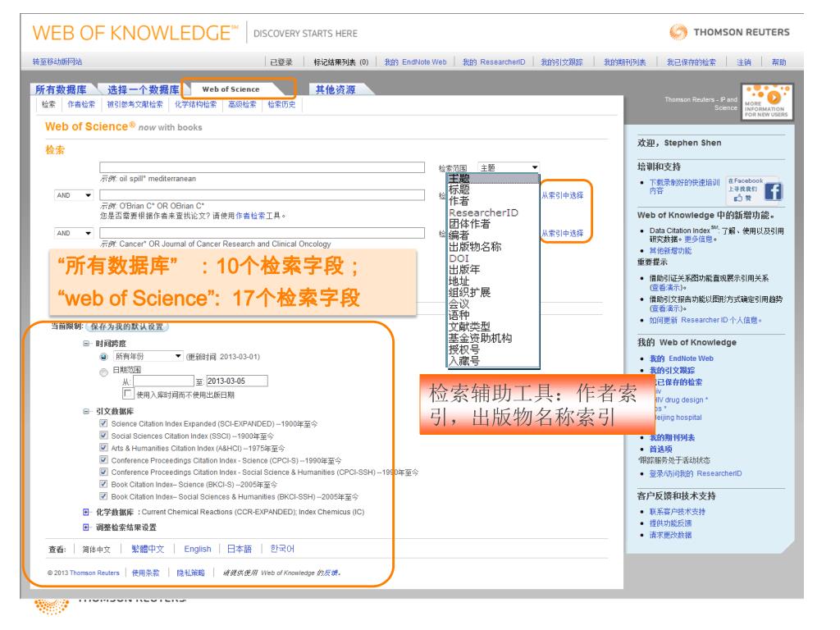This screenshot has height=630, width=840.
Task: Switch to the 所有数据库 tab
Action: pyautogui.click(x=61, y=89)
